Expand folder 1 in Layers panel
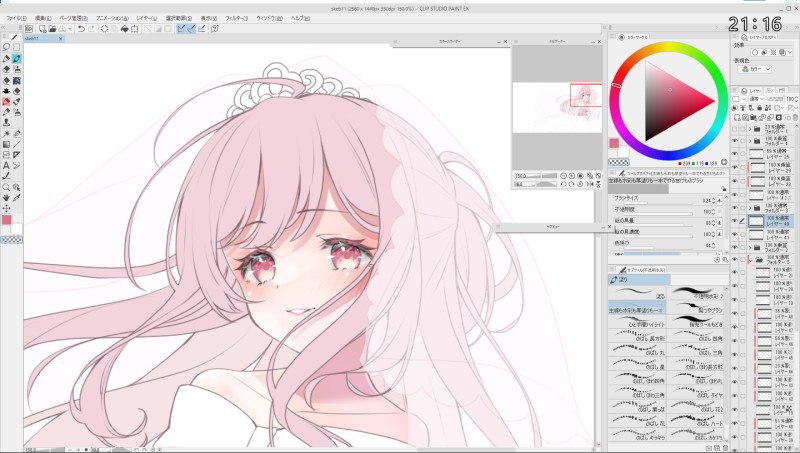The width and height of the screenshot is (800, 453). [x=750, y=130]
